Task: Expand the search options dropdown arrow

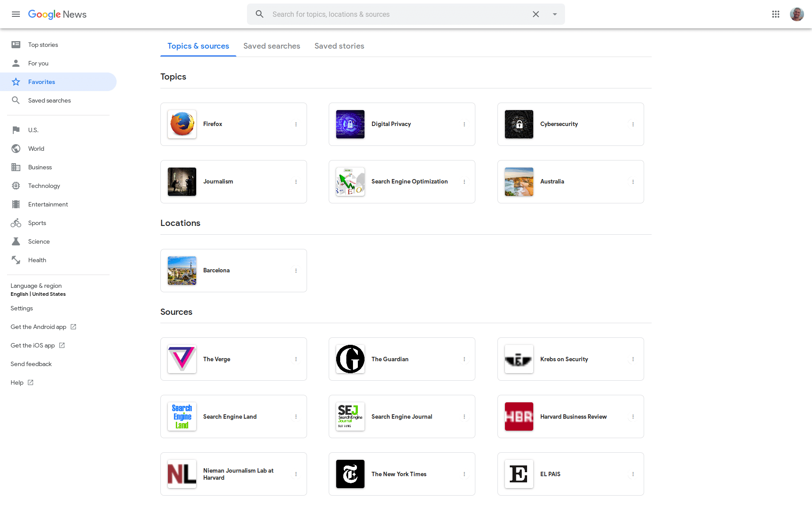Action: pos(554,14)
